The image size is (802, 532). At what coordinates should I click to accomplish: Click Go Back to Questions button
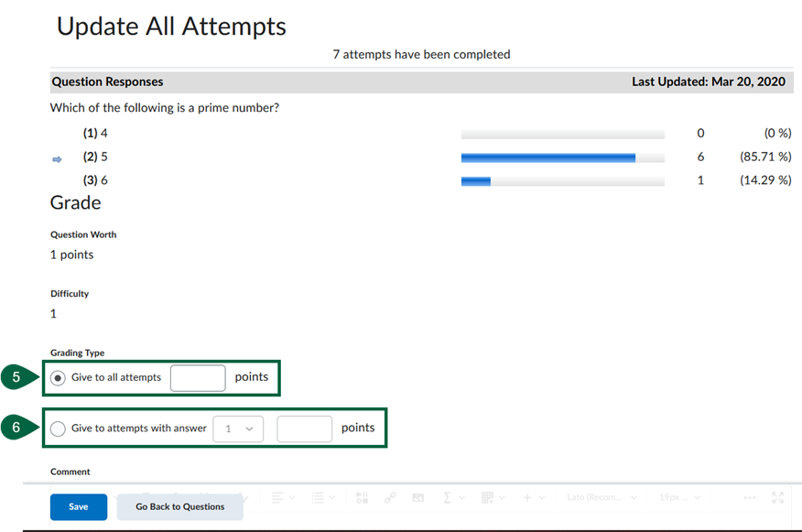click(x=179, y=506)
